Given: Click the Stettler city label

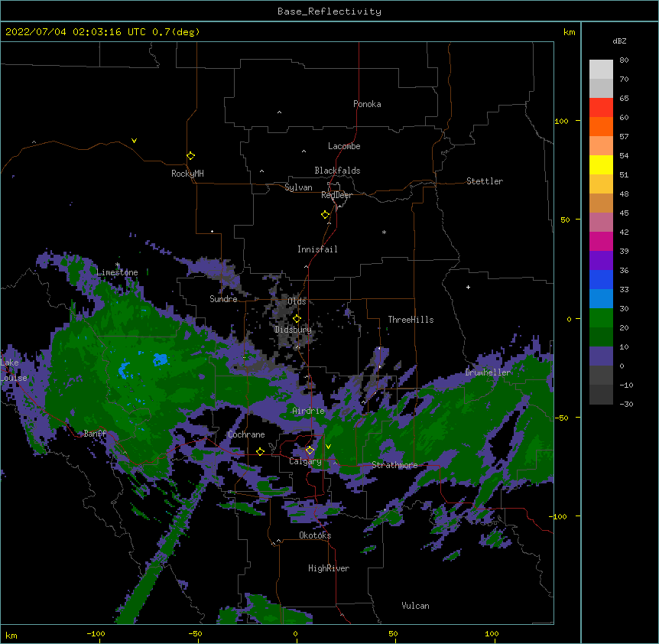Looking at the screenshot, I should pos(484,181).
